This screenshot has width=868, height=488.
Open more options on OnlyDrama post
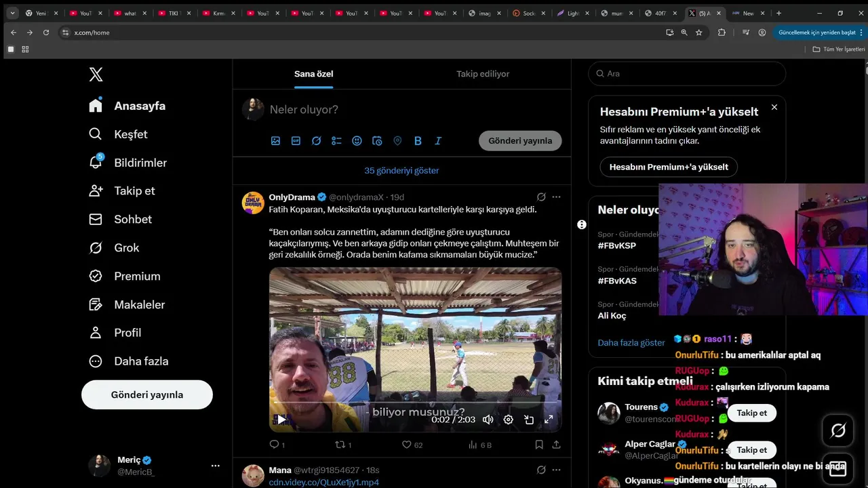[556, 197]
